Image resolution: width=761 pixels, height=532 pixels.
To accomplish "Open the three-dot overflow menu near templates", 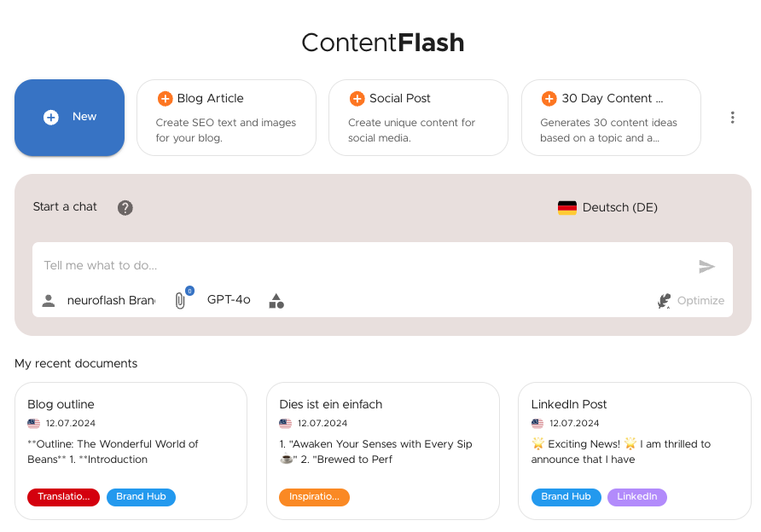I will click(733, 118).
